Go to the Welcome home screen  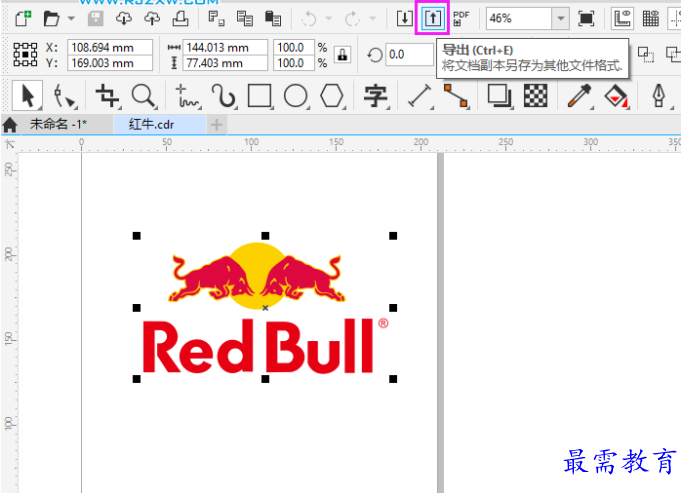pos(10,125)
